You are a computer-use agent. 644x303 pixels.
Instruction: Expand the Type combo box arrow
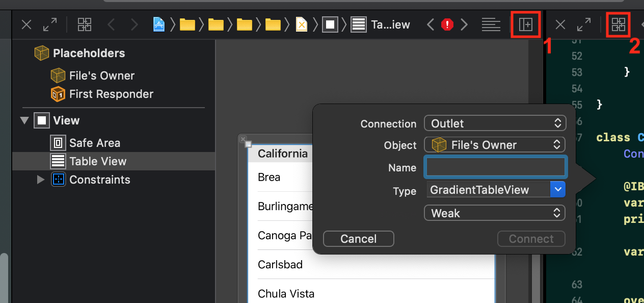coord(558,190)
